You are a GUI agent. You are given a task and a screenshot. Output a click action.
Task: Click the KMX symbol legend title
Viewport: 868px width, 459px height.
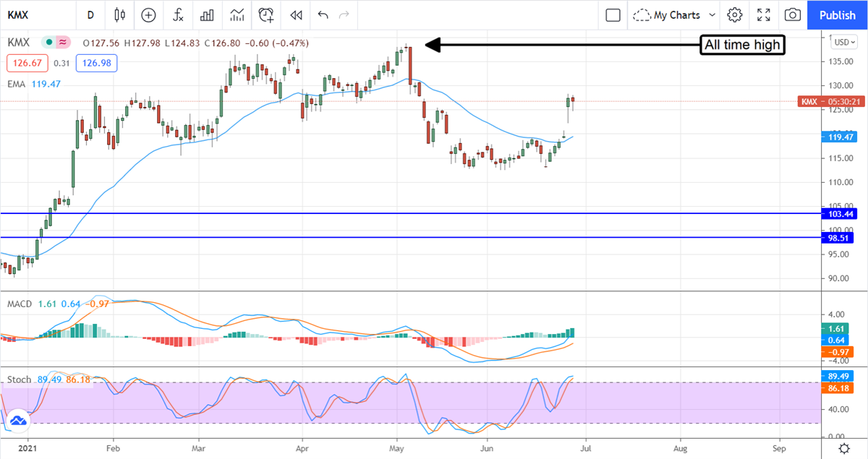(18, 43)
